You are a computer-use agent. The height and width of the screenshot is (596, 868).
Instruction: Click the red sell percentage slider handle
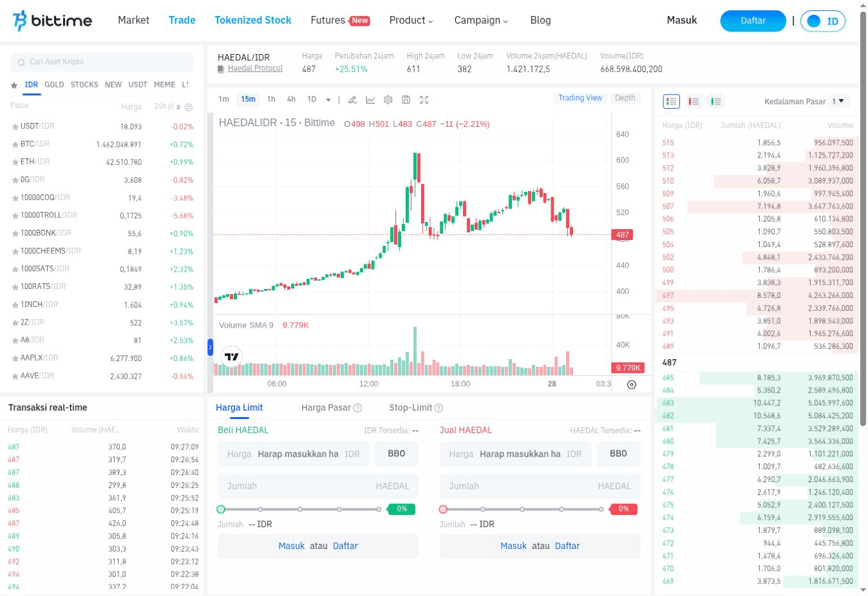click(x=443, y=510)
